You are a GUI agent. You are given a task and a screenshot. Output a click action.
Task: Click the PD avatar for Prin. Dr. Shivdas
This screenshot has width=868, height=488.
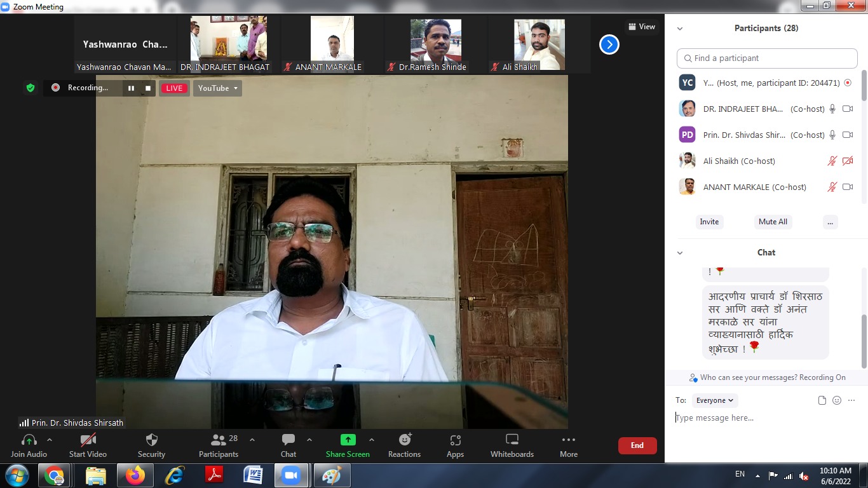coord(687,135)
